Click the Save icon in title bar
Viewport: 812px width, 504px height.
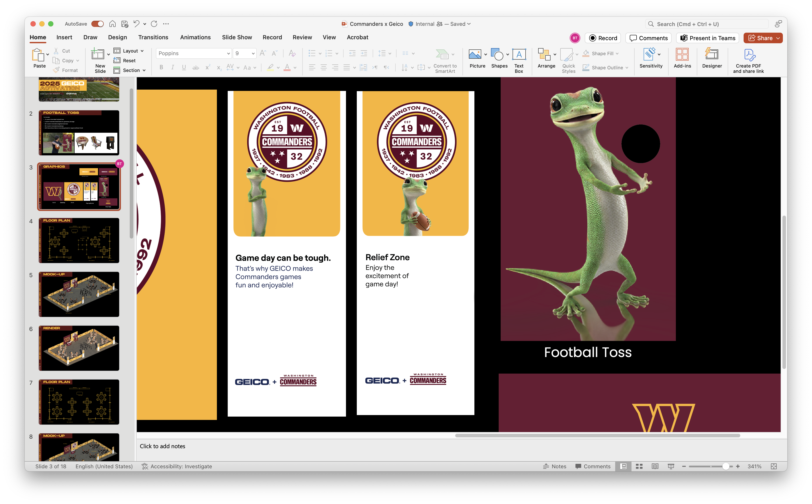click(x=125, y=24)
